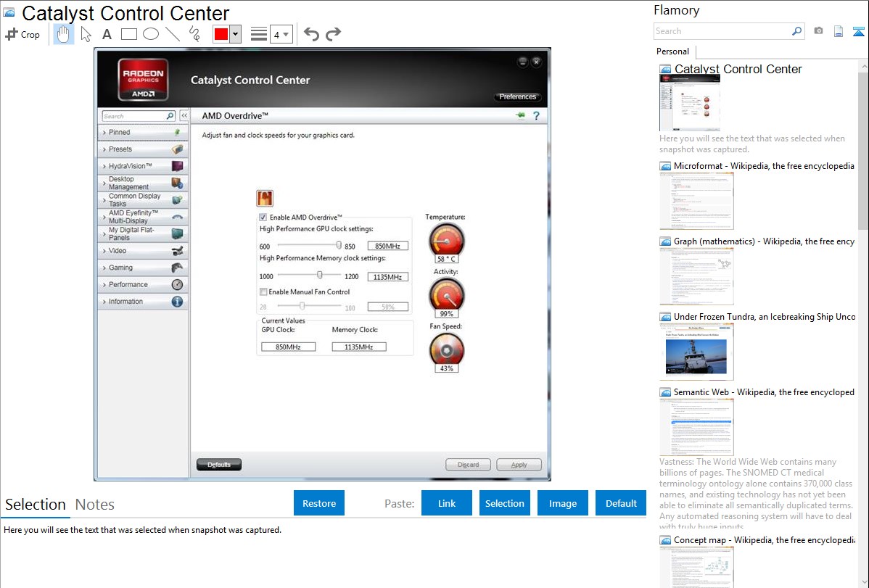
Task: Open the Catalyst Control Center snapshot thumbnail
Action: (x=689, y=103)
